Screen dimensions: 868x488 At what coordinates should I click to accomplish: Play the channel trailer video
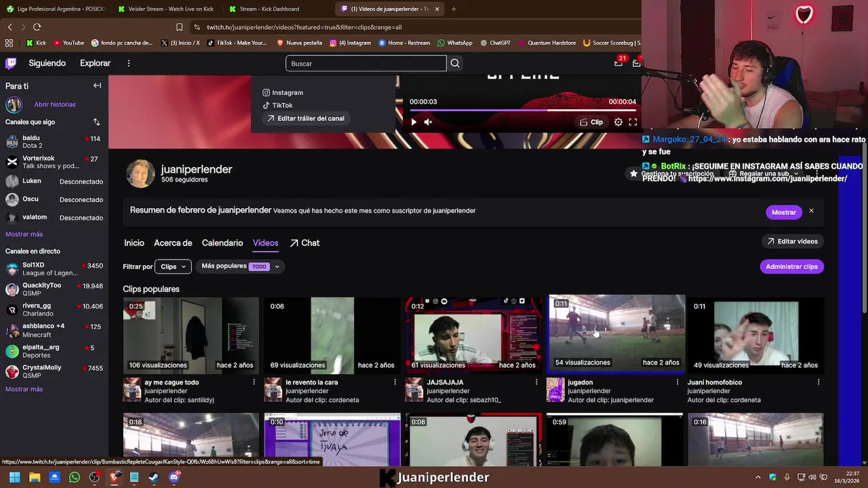pyautogui.click(x=414, y=122)
